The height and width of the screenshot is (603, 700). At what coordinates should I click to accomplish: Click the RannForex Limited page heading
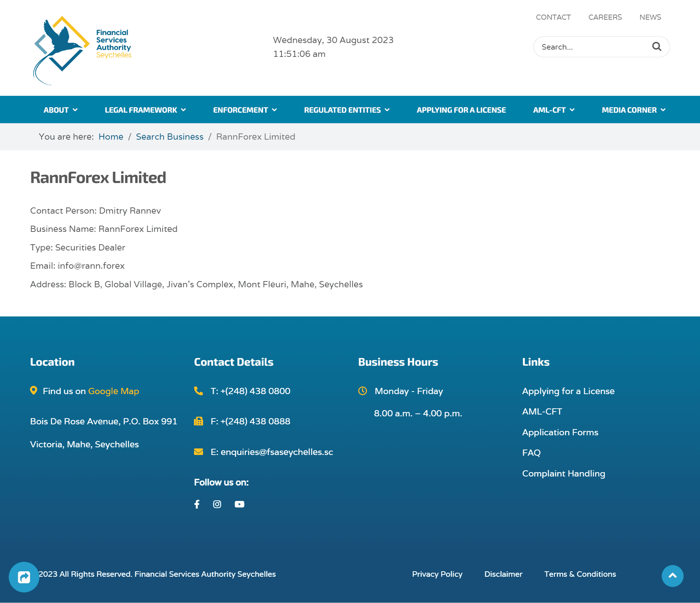[x=98, y=178]
